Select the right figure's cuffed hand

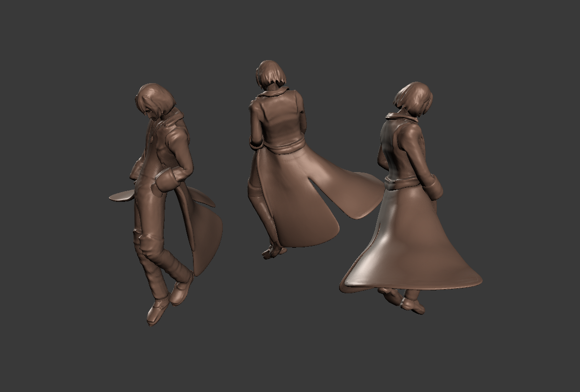[433, 188]
